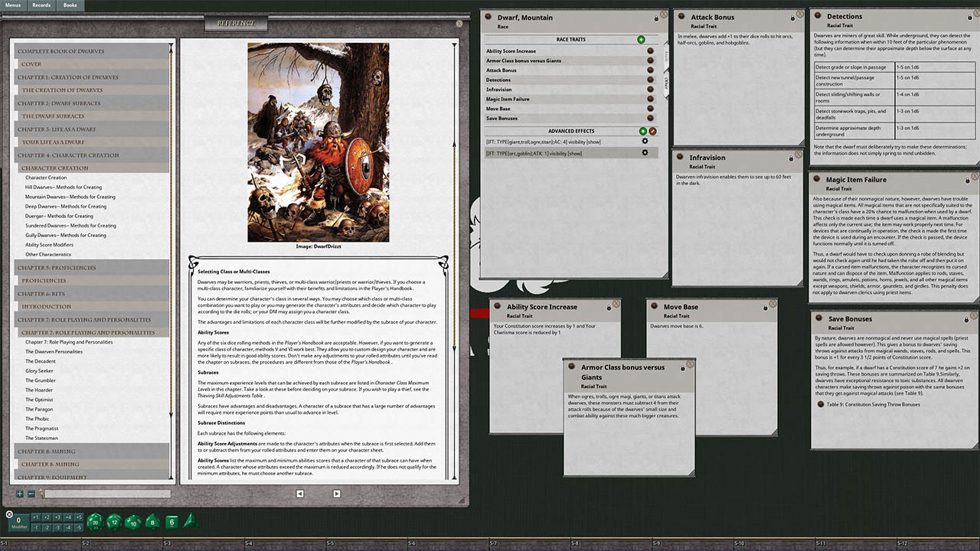Click the lightning bolt beside the search field

[42, 494]
